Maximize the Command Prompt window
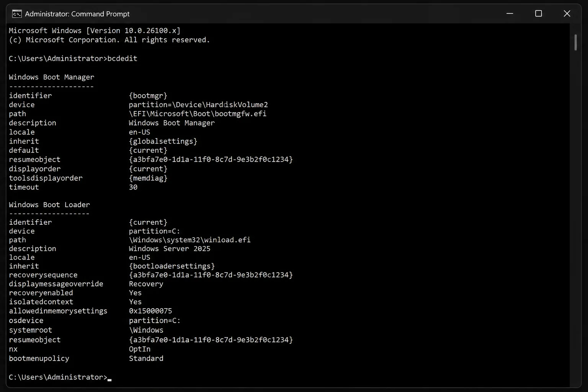The width and height of the screenshot is (588, 392). (x=538, y=13)
